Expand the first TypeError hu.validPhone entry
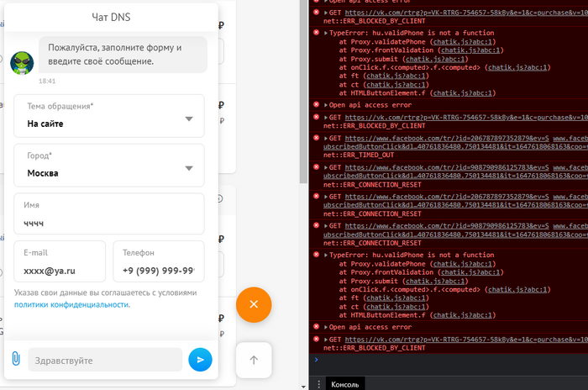 point(327,33)
